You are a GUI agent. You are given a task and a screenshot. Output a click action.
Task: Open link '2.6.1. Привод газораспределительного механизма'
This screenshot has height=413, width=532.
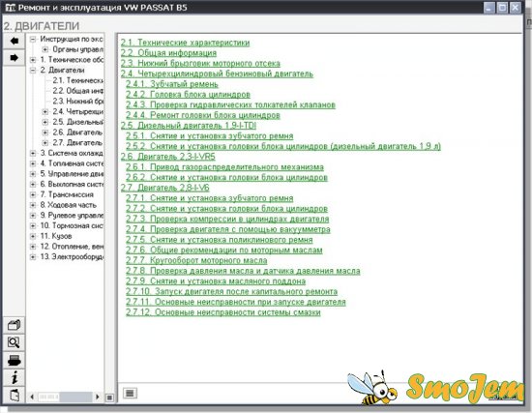[224, 167]
